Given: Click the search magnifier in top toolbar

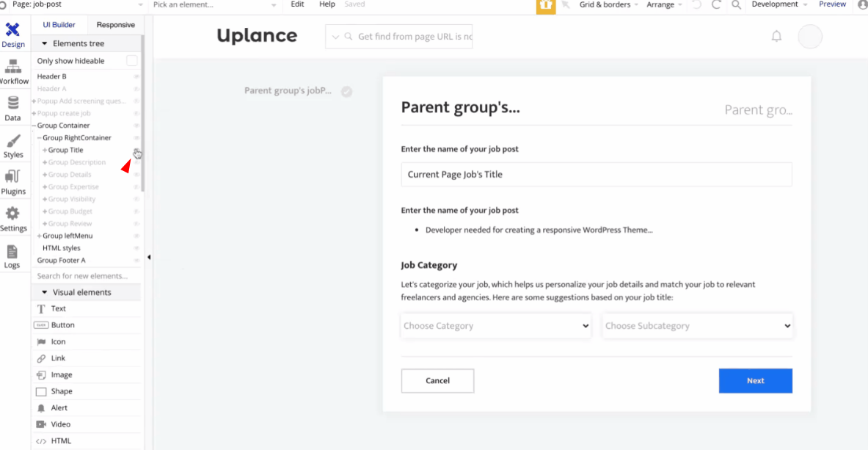Looking at the screenshot, I should tap(736, 5).
